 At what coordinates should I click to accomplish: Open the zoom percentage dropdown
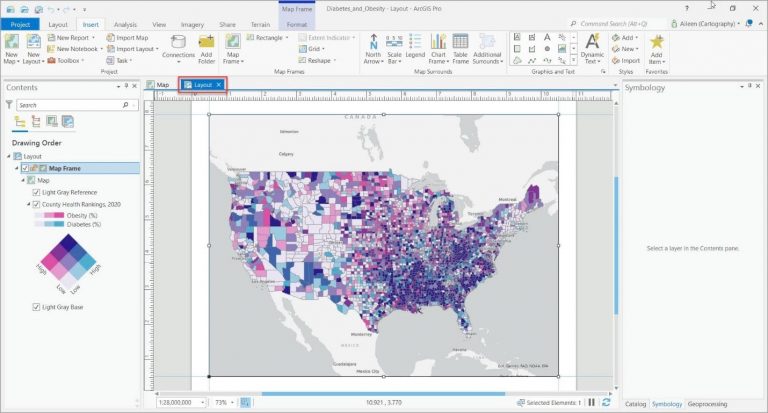pyautogui.click(x=232, y=402)
